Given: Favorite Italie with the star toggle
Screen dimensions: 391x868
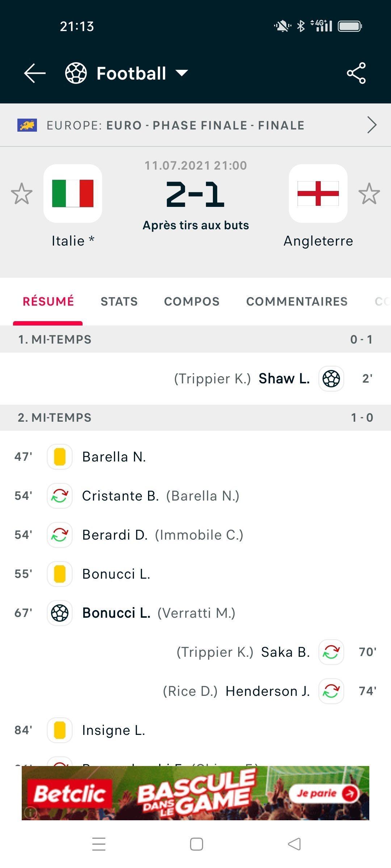Looking at the screenshot, I should tap(22, 193).
